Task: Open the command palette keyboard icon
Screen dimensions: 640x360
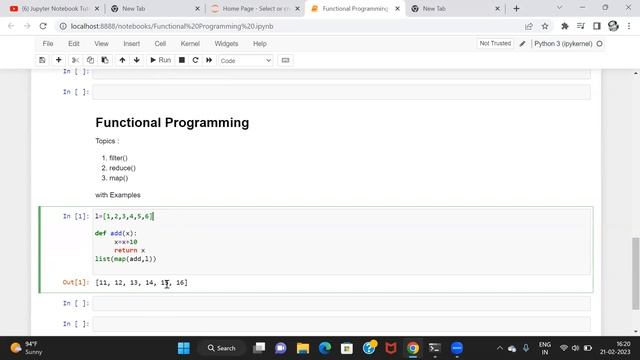Action: coord(285,60)
